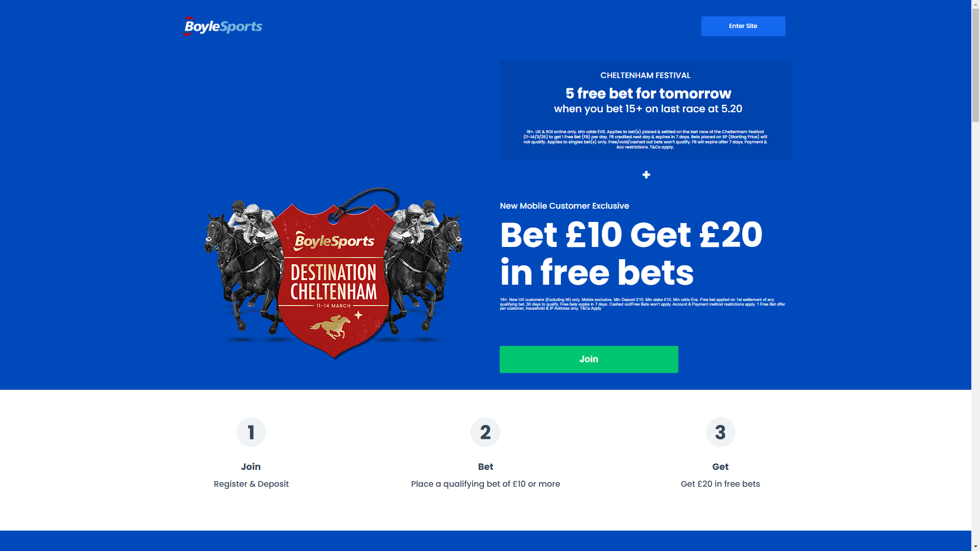Click the scrollbar up arrow

pos(975,4)
